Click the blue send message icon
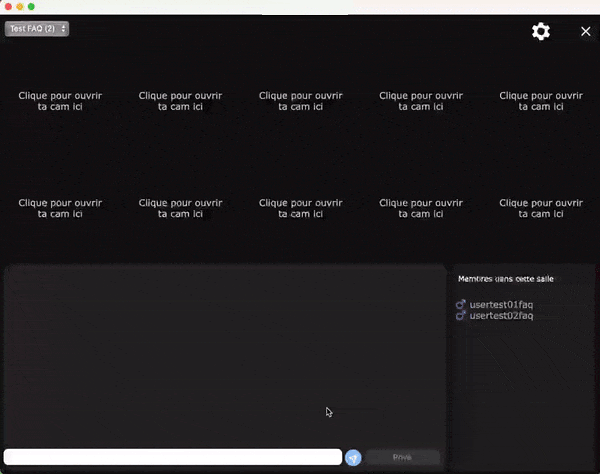 [353, 458]
